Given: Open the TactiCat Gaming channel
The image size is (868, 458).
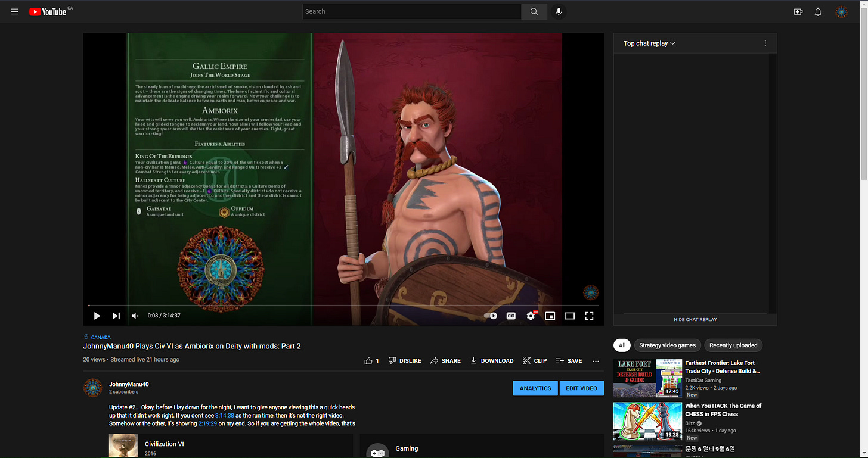Looking at the screenshot, I should (x=703, y=381).
